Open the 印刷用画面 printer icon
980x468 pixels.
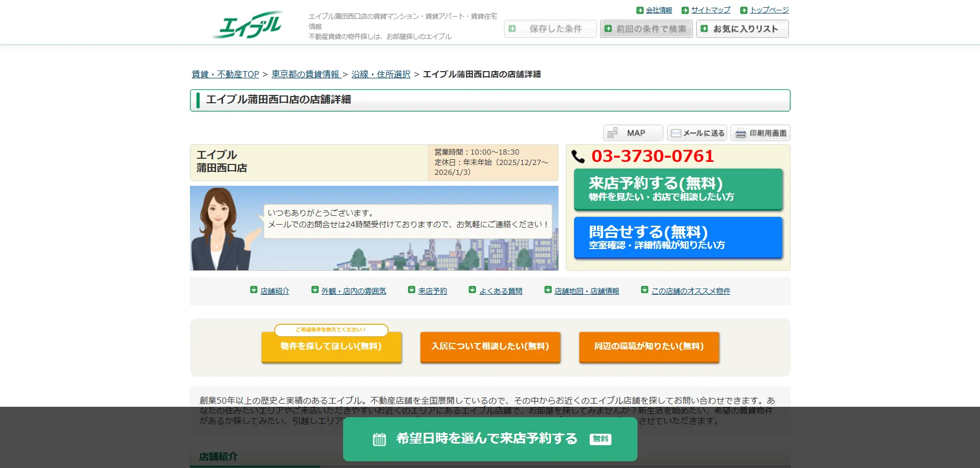741,133
